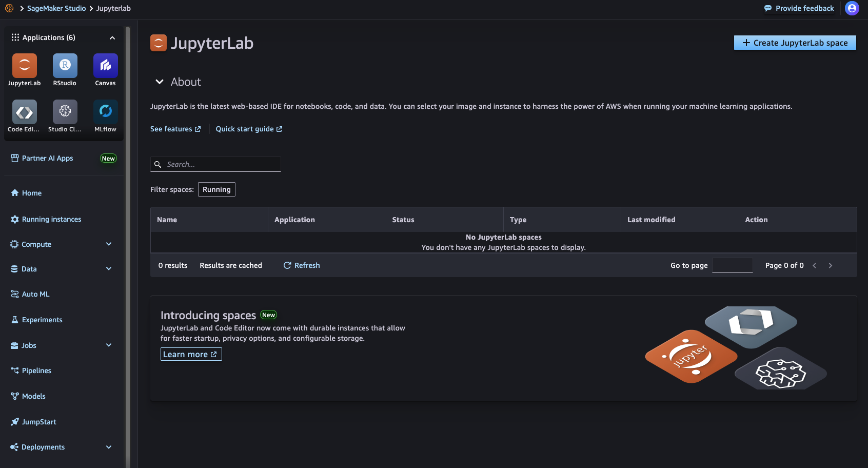Click the Running instances gear icon
The image size is (868, 468).
click(x=15, y=219)
